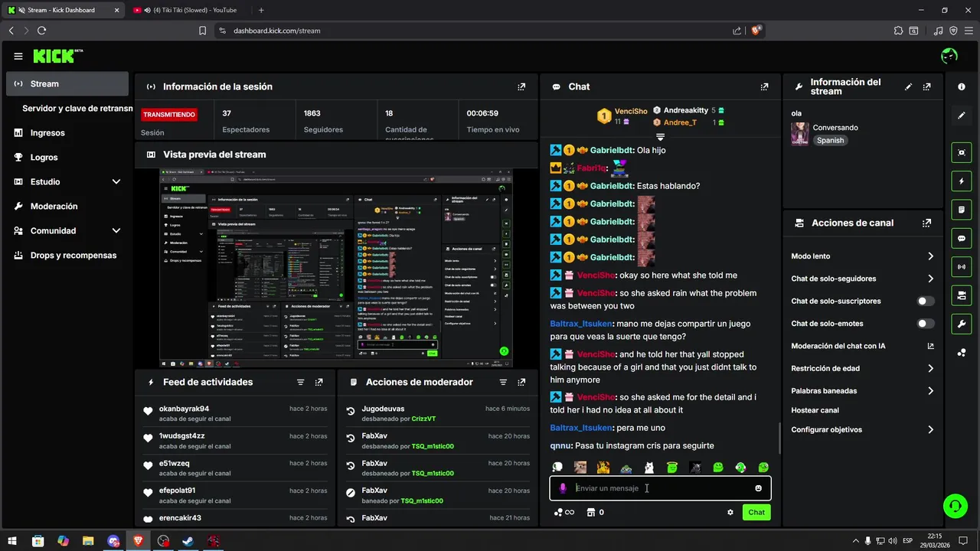
Task: Click the pencil icon in the right widget bar
Action: [962, 116]
